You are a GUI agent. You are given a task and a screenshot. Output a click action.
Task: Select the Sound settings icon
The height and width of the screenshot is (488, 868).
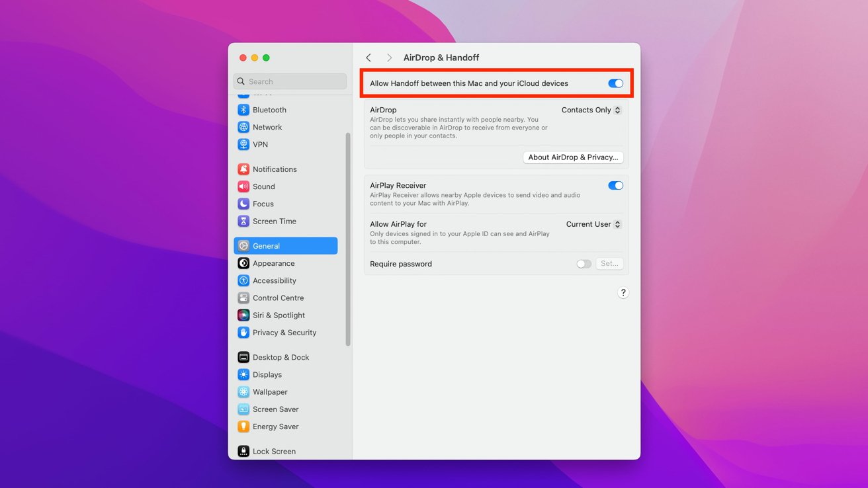[x=262, y=186]
